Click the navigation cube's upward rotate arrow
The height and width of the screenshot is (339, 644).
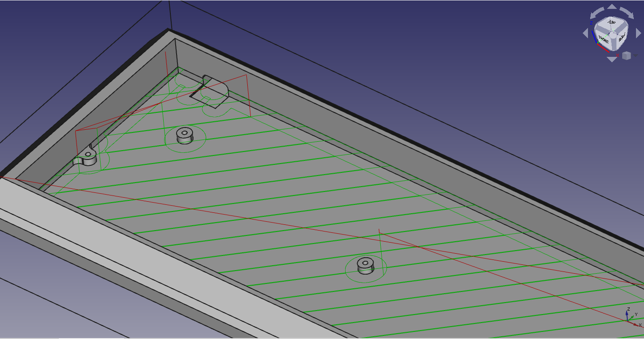[612, 7]
